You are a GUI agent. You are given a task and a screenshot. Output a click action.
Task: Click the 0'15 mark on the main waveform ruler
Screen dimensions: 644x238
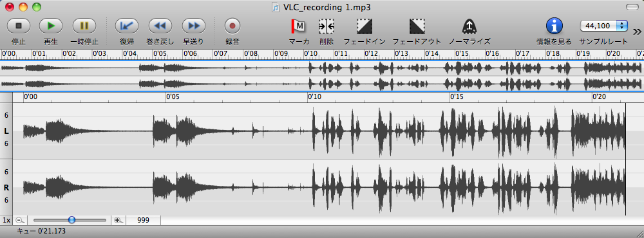(x=457, y=97)
